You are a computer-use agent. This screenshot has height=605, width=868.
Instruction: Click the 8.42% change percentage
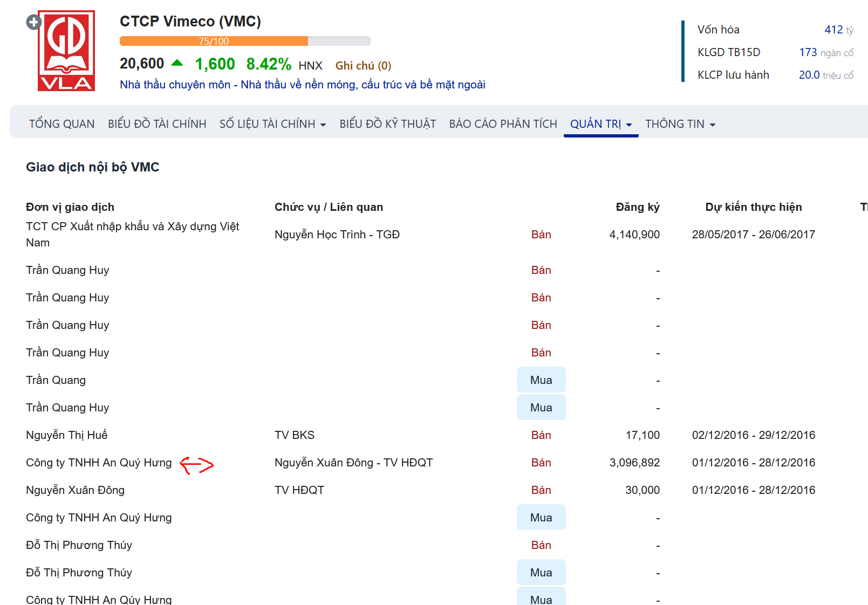coord(269,64)
